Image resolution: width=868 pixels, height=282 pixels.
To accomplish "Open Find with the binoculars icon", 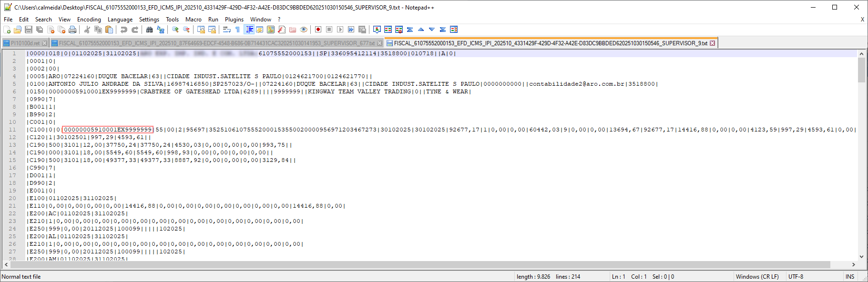I will pyautogui.click(x=150, y=30).
